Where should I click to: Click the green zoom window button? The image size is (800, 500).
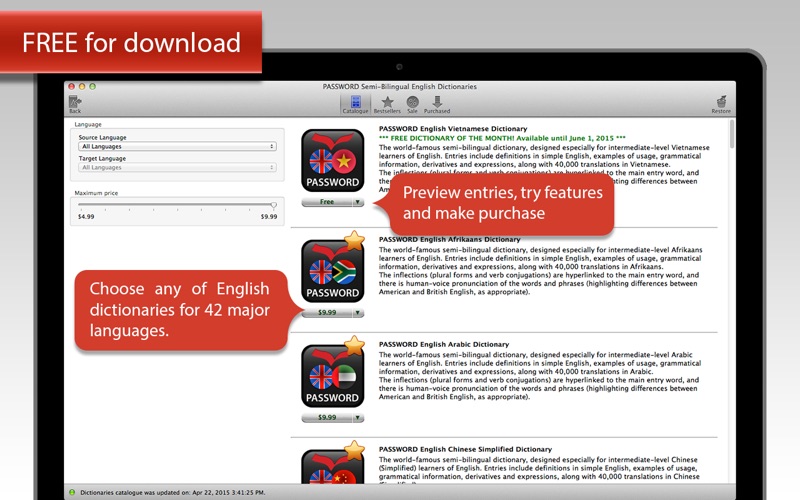tap(92, 87)
